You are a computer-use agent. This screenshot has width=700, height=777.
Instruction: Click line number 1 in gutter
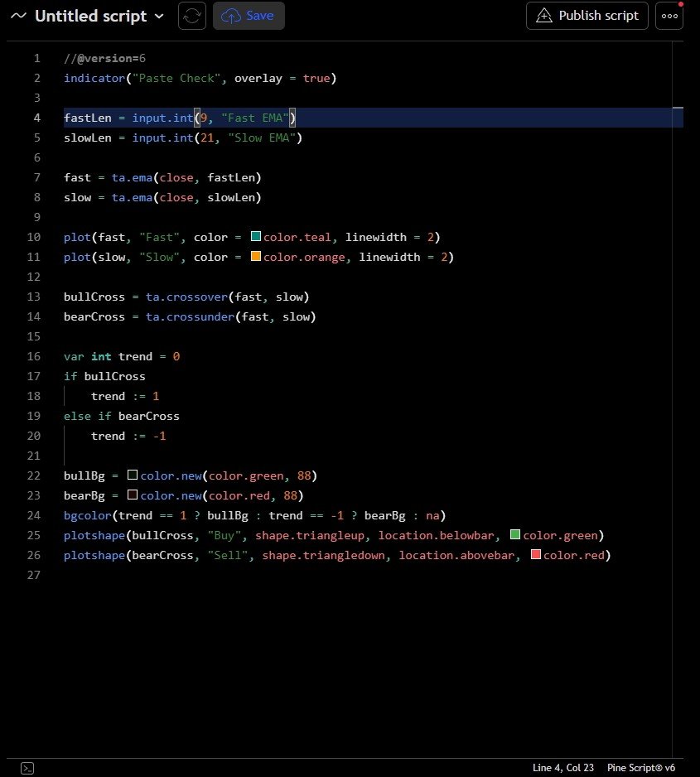(x=37, y=59)
